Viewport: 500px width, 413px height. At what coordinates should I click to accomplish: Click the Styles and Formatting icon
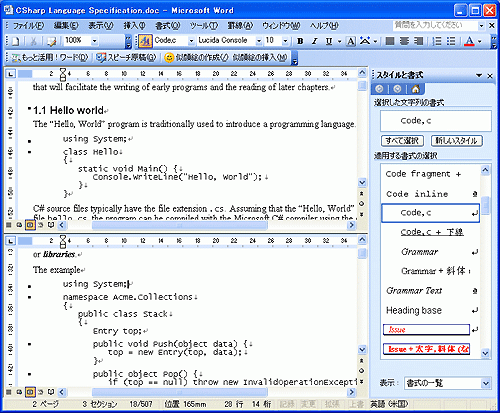[x=145, y=41]
